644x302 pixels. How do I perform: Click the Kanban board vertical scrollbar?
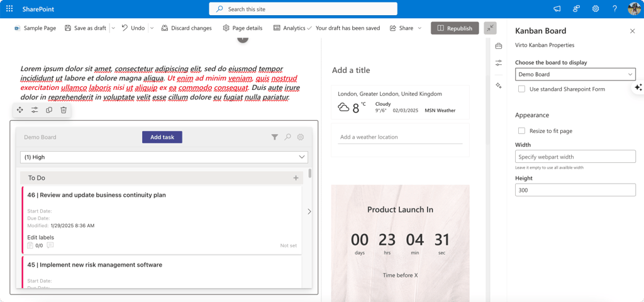[x=309, y=173]
